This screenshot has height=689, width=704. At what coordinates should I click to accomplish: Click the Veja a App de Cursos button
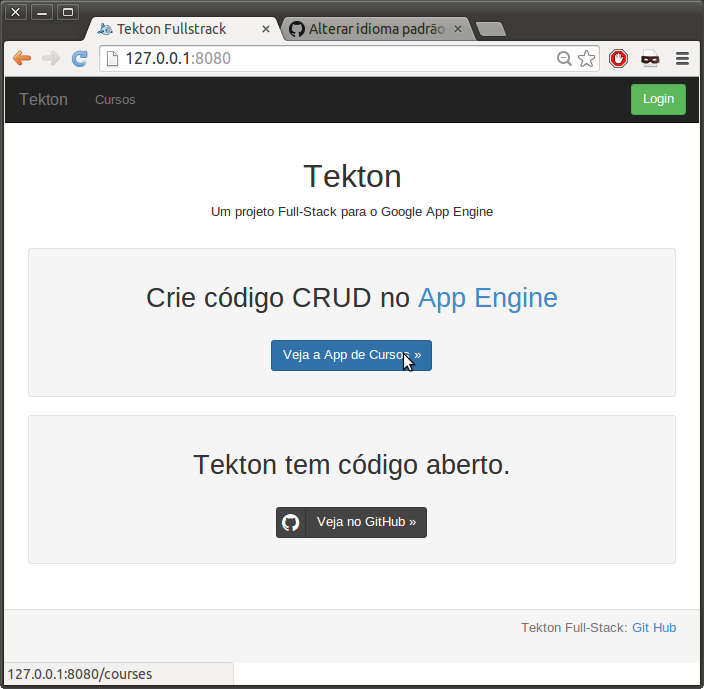tap(351, 355)
